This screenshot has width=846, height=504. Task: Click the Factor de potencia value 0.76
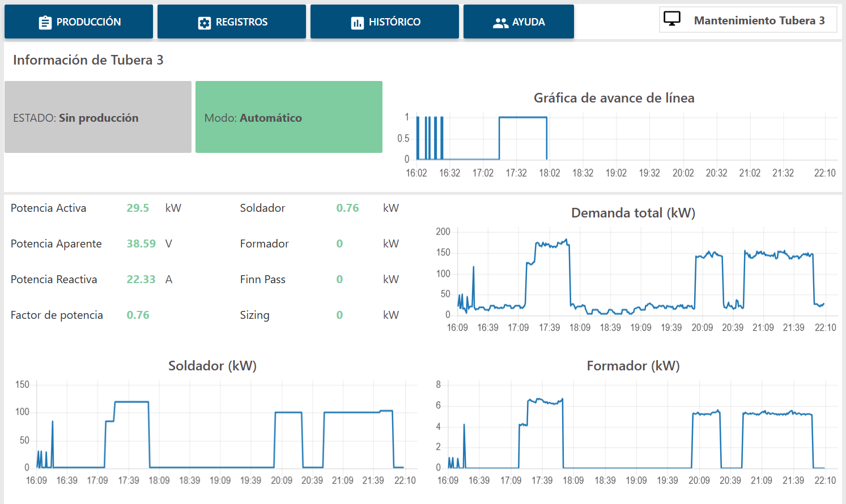[x=138, y=315]
